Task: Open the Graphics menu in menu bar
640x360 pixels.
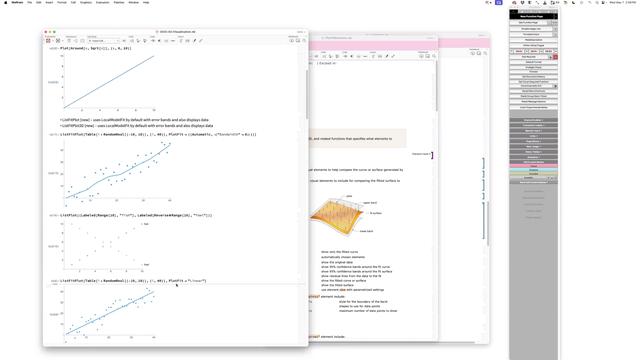Action: pyautogui.click(x=86, y=2)
